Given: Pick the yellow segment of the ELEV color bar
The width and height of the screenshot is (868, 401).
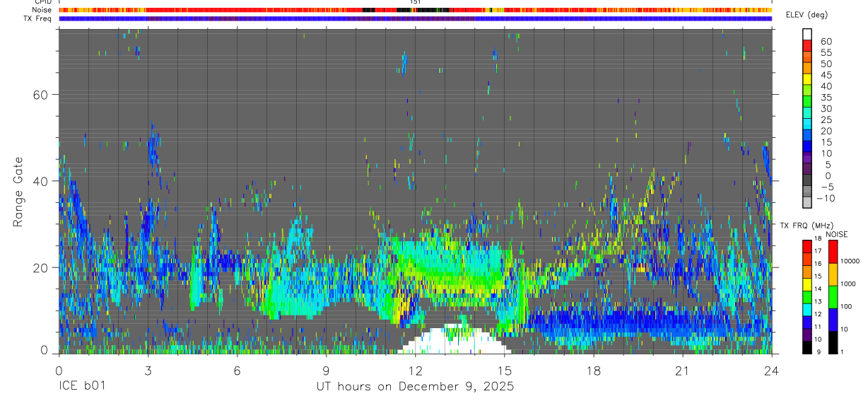Looking at the screenshot, I should 807,80.
